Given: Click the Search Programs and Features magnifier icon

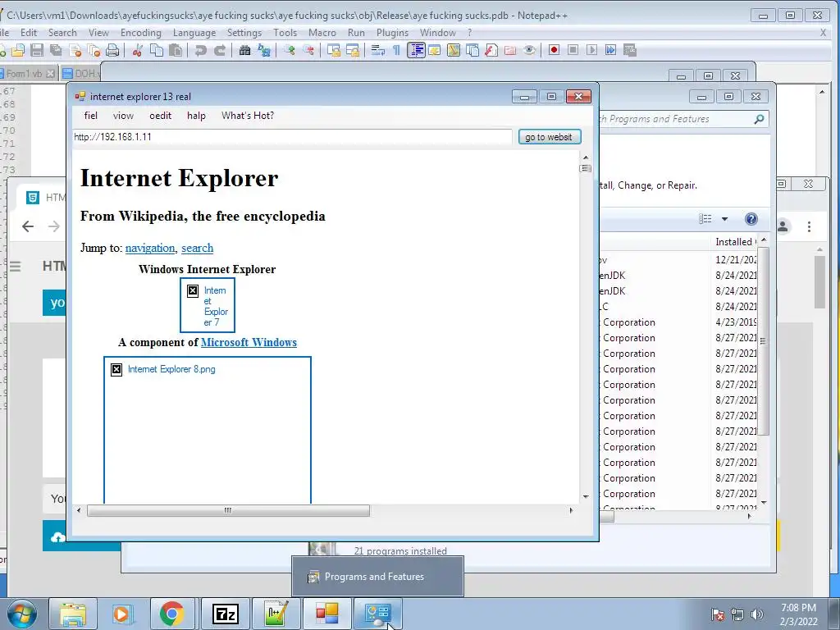Looking at the screenshot, I should pos(759,119).
